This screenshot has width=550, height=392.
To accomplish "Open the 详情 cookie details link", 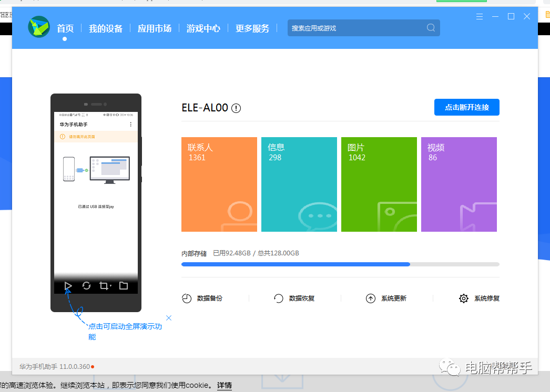I will point(225,385).
